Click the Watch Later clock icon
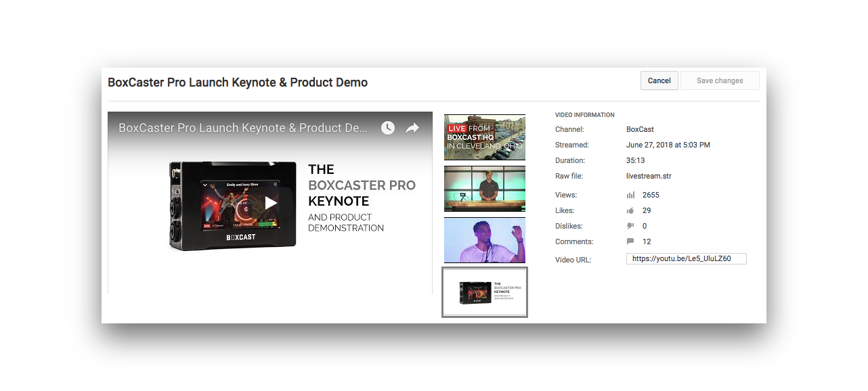This screenshot has width=868, height=391. tap(387, 128)
